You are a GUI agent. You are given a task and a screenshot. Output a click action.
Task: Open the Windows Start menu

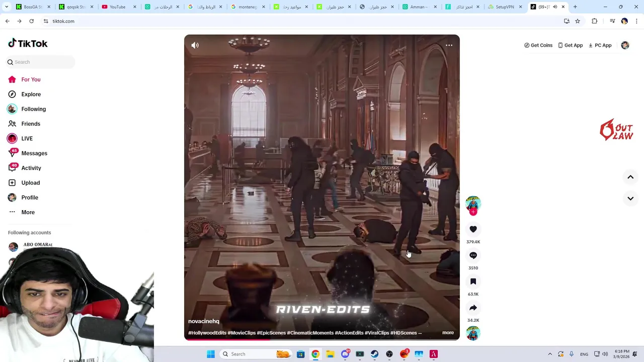pyautogui.click(x=211, y=354)
